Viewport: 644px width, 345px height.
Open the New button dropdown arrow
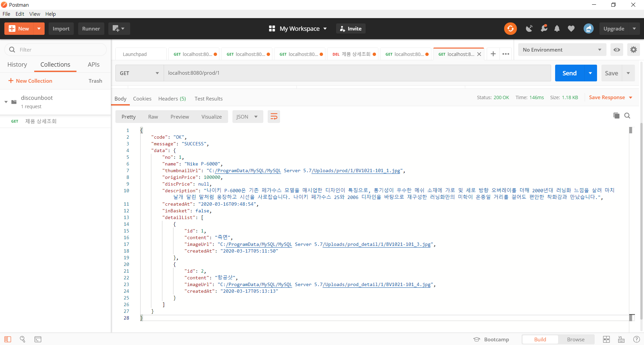click(x=39, y=29)
